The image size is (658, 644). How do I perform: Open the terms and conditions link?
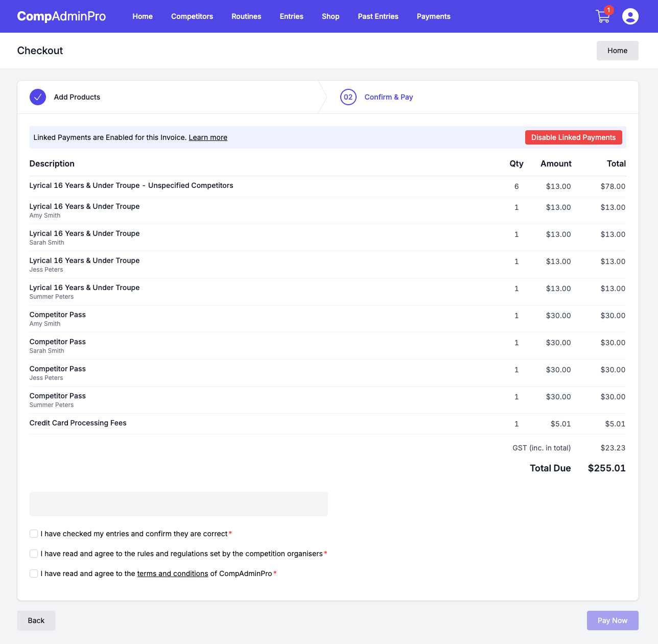173,574
